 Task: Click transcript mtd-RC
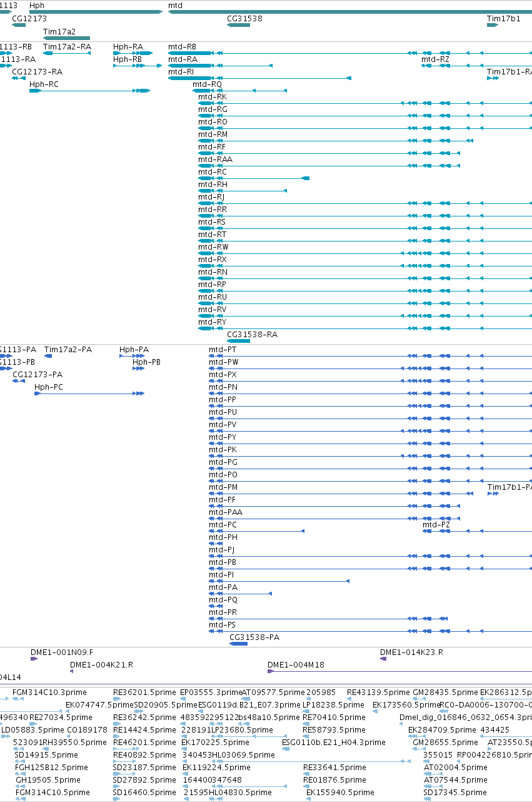[213, 172]
